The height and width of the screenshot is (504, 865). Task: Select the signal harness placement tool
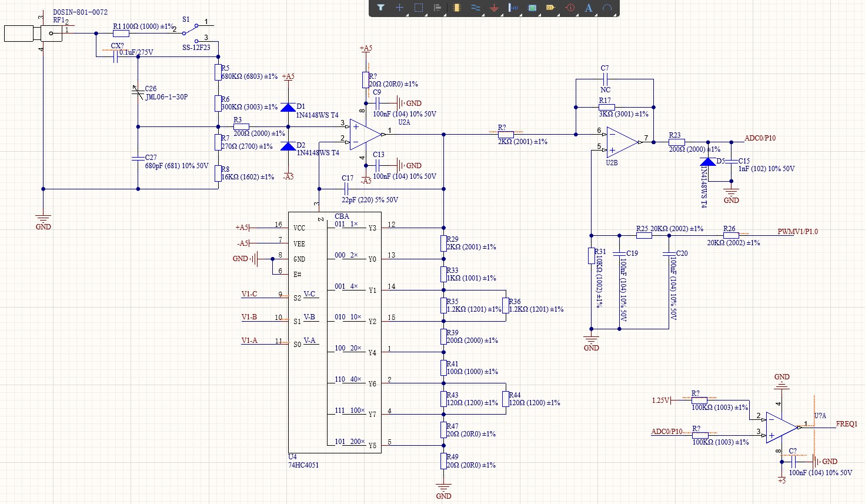513,8
